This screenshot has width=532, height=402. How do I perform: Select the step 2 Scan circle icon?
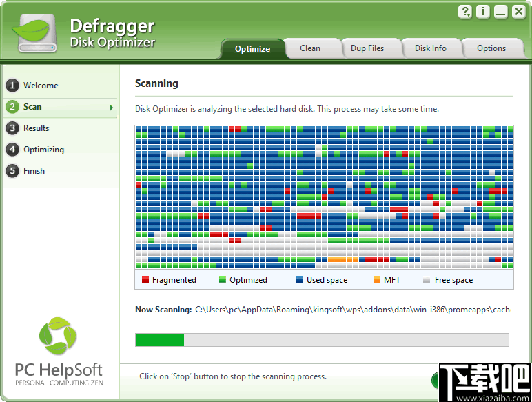click(x=12, y=107)
